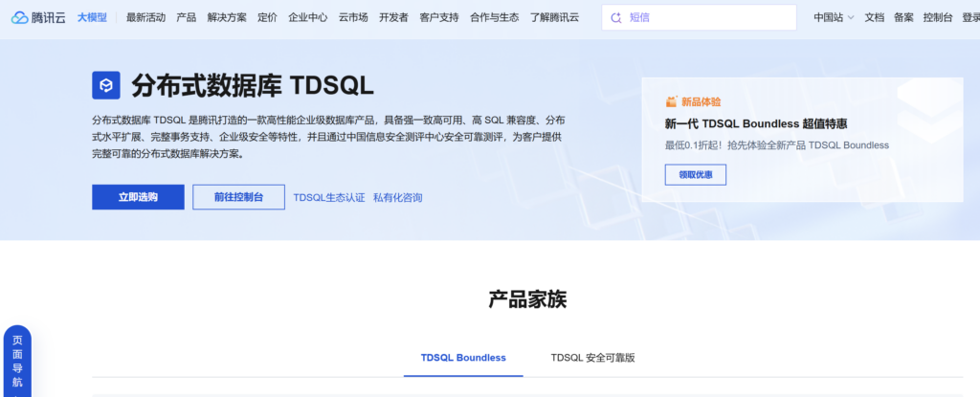This screenshot has width=980, height=397.
Task: Select the TDSQL 安全可靠版 tab
Action: tap(592, 358)
